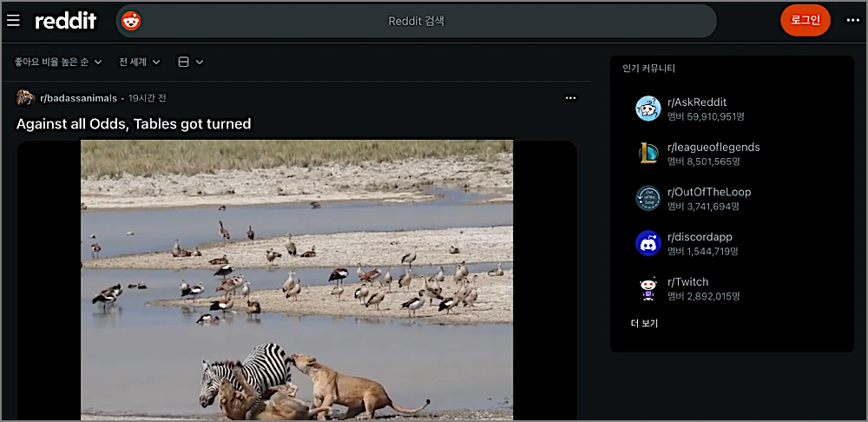Viewport: 868px width, 422px height.
Task: Click 더 보기 to see more communities
Action: [644, 324]
